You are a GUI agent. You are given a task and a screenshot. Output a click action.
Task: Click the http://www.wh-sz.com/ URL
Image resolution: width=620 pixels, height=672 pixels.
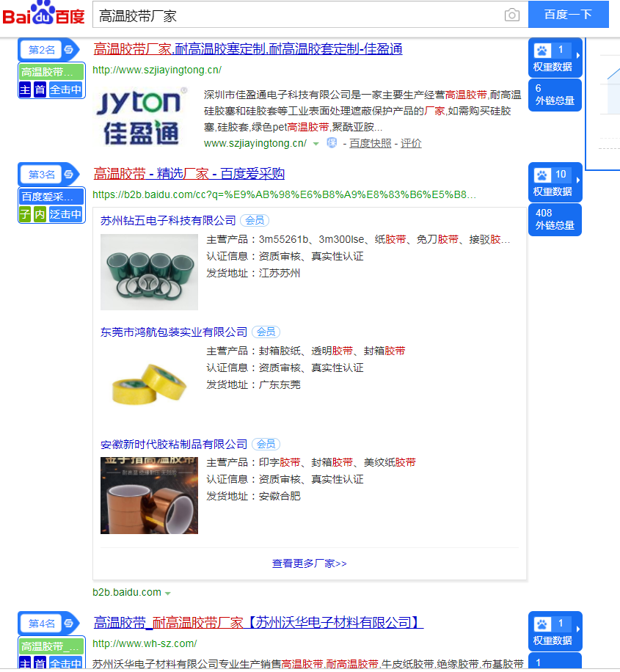[x=145, y=643]
